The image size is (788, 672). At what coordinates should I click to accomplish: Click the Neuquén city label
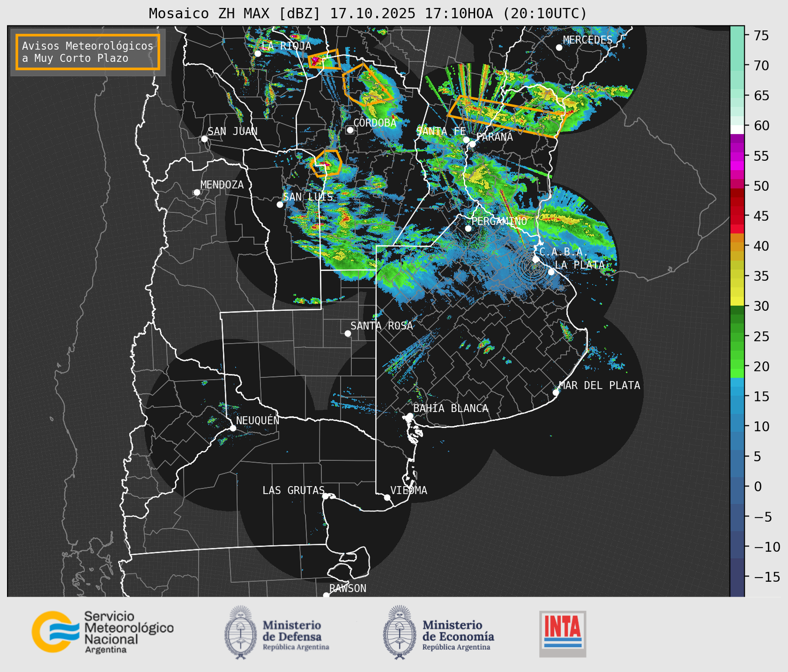pyautogui.click(x=257, y=420)
